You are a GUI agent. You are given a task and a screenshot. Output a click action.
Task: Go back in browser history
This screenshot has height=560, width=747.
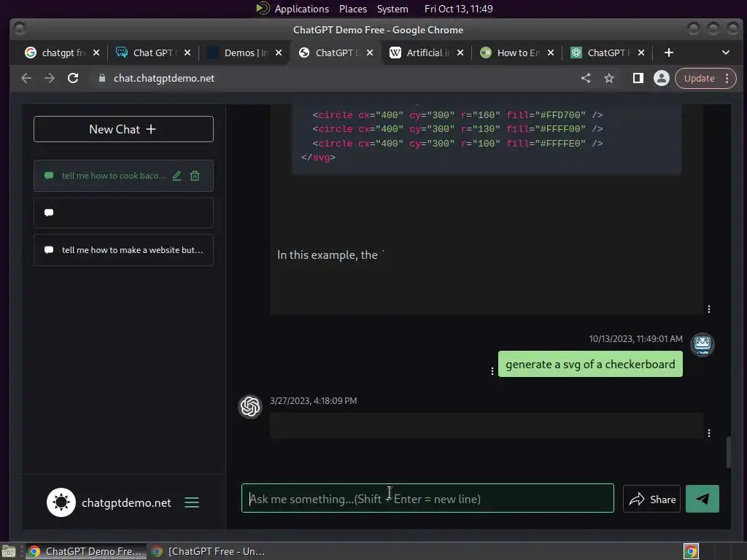tap(26, 78)
